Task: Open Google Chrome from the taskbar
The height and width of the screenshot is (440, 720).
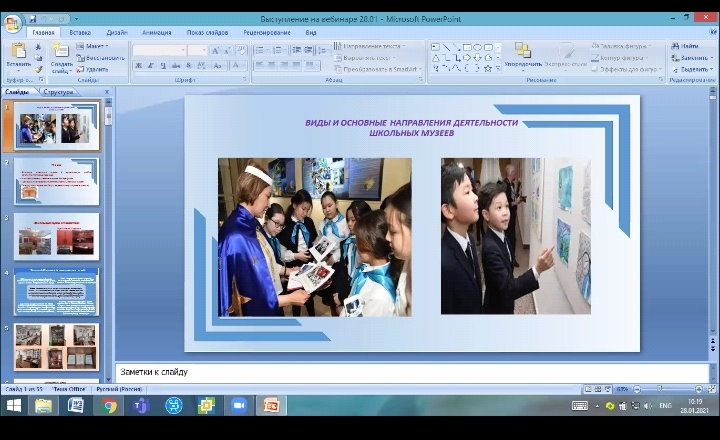Action: click(109, 405)
